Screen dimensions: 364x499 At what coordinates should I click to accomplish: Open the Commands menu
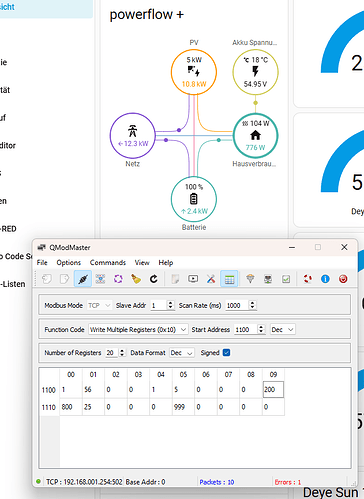(x=108, y=262)
